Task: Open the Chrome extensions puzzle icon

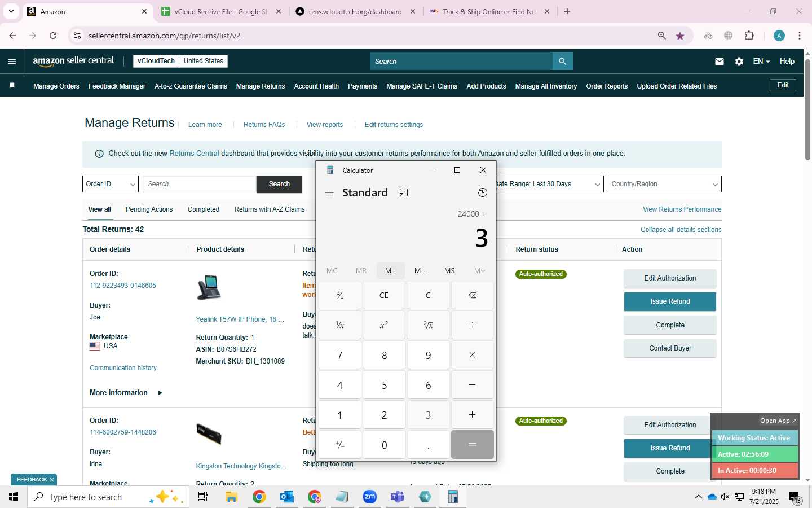Action: (749, 36)
